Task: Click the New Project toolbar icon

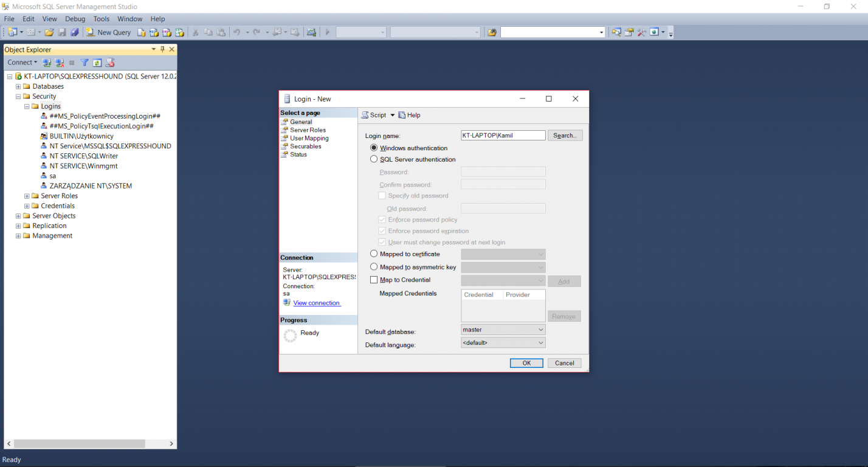Action: click(x=12, y=32)
